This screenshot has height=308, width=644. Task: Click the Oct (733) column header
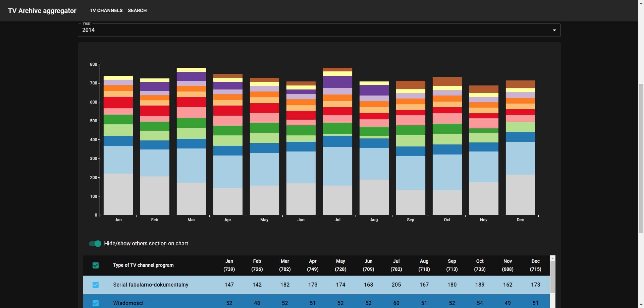(x=480, y=265)
